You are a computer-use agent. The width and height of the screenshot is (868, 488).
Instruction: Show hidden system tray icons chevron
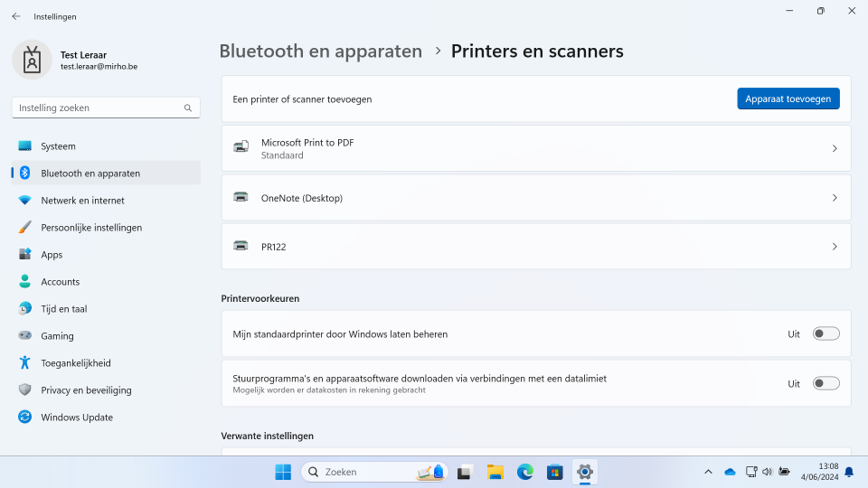pos(708,472)
